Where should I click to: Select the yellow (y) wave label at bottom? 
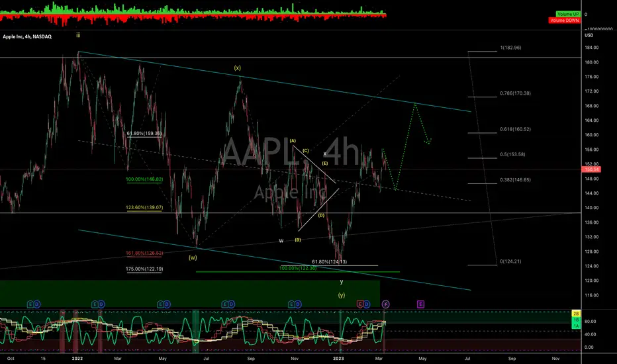[342, 295]
